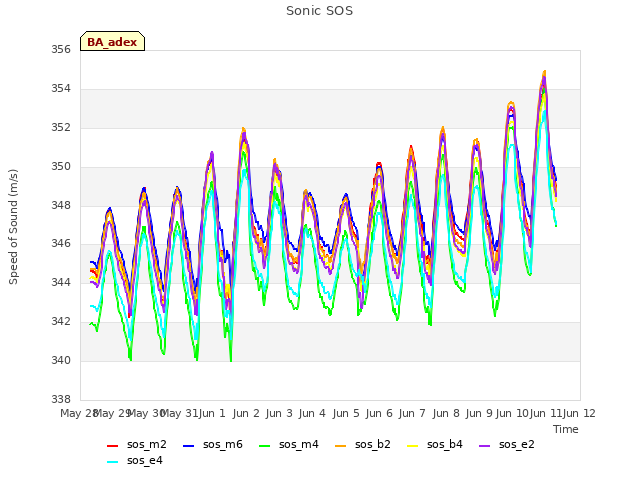This screenshot has height=480, width=640.
Task: Click the May 31 x-axis date label
Action: click(180, 413)
